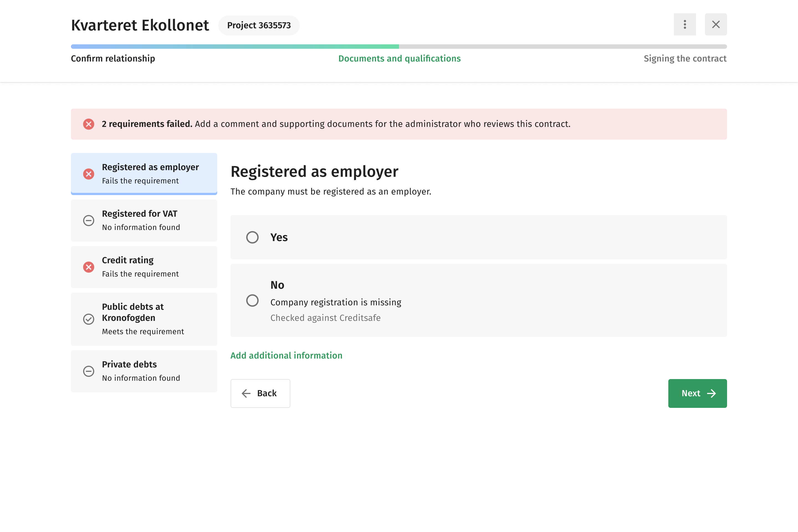Click the '2 requirements failed.' text
Viewport: 798px width, 532px height.
(147, 124)
